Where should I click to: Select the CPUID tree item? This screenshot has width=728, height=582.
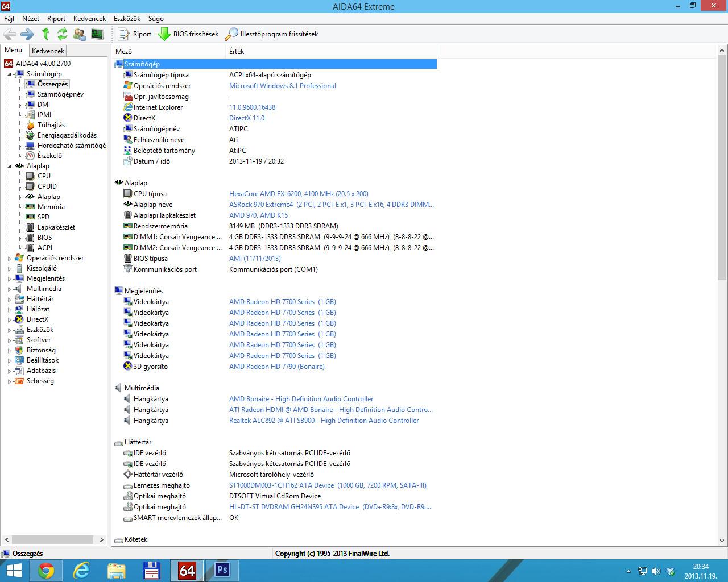click(x=47, y=186)
